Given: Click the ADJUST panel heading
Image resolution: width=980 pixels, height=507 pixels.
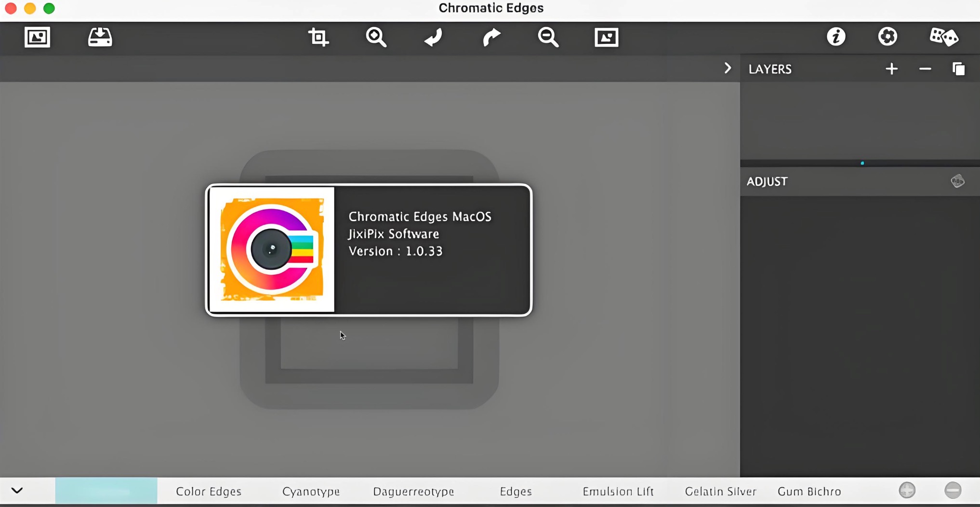Looking at the screenshot, I should [767, 181].
